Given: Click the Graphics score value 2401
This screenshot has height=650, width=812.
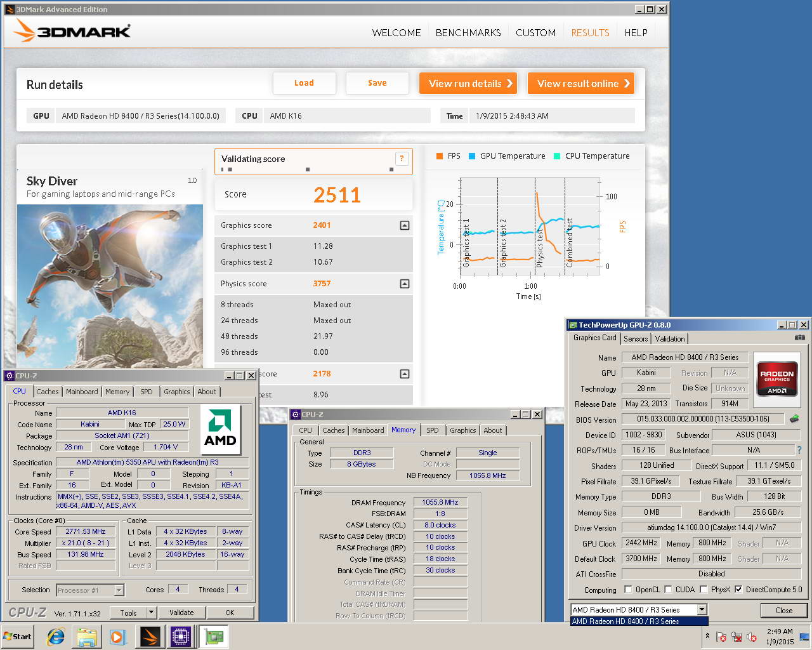Looking at the screenshot, I should (x=322, y=225).
